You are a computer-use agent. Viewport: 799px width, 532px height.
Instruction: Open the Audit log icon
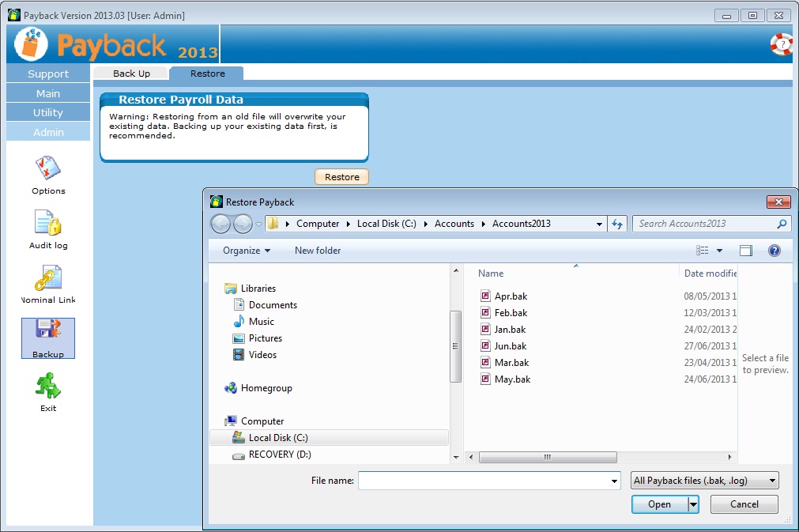tap(48, 223)
